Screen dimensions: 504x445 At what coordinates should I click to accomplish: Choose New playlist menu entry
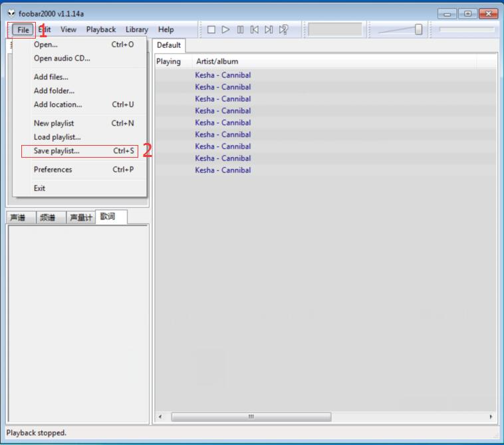(x=79, y=123)
